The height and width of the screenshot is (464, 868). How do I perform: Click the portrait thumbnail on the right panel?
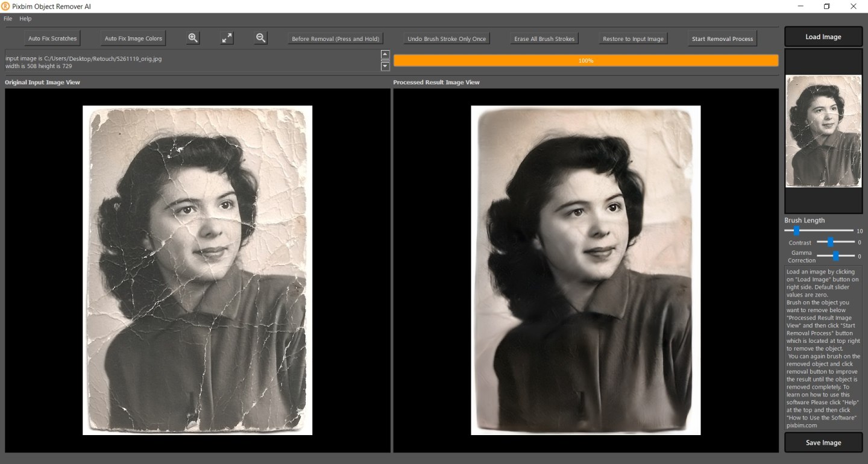823,131
